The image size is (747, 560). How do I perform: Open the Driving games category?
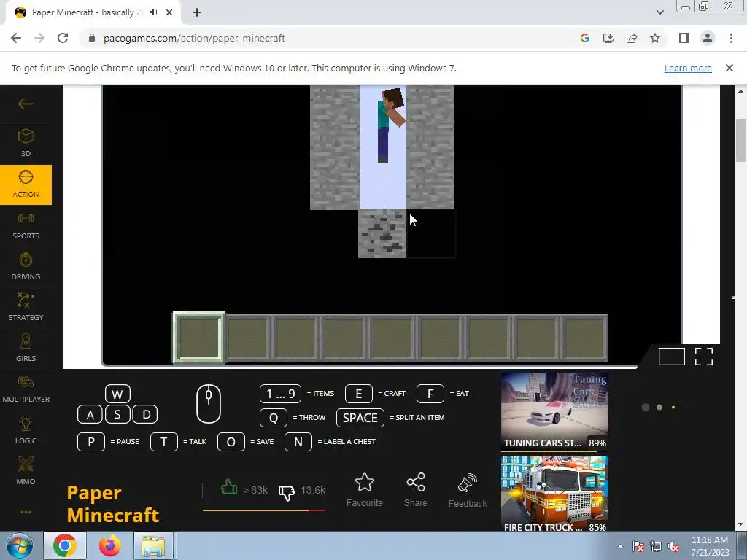pyautogui.click(x=26, y=267)
